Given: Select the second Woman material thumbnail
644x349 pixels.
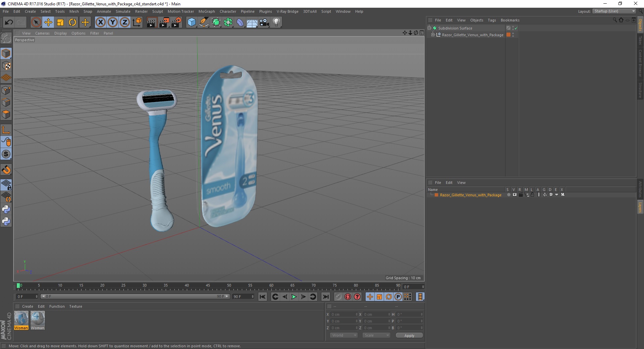Looking at the screenshot, I should 38,318.
